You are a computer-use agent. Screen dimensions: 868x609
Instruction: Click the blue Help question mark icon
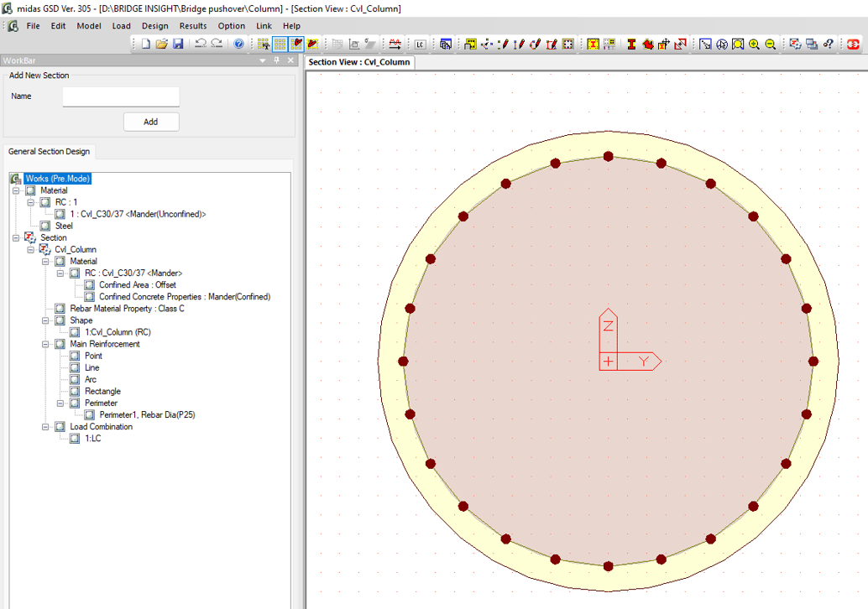[239, 44]
